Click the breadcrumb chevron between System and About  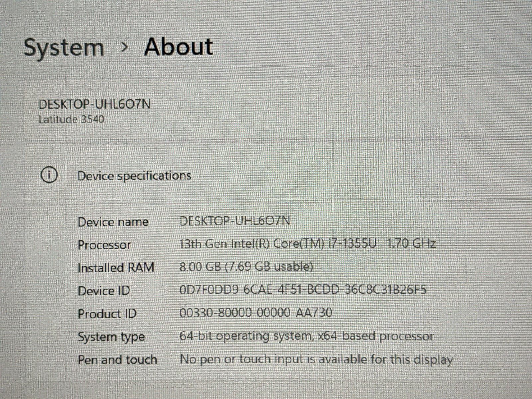[x=125, y=48]
